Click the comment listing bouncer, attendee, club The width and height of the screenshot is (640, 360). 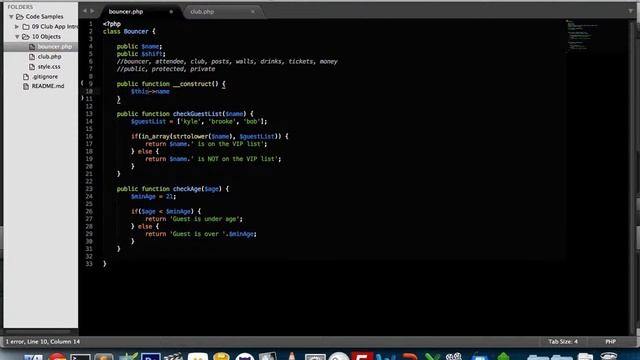pos(227,62)
